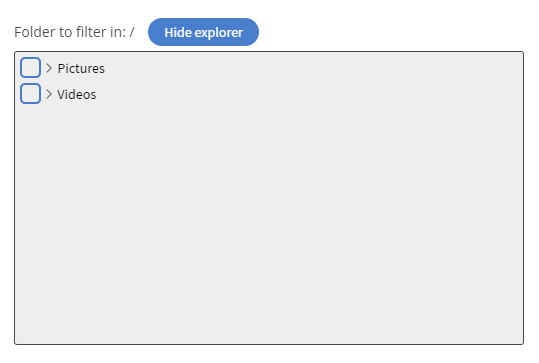Collapse the explorer with the blue button
539x363 pixels.
[203, 32]
